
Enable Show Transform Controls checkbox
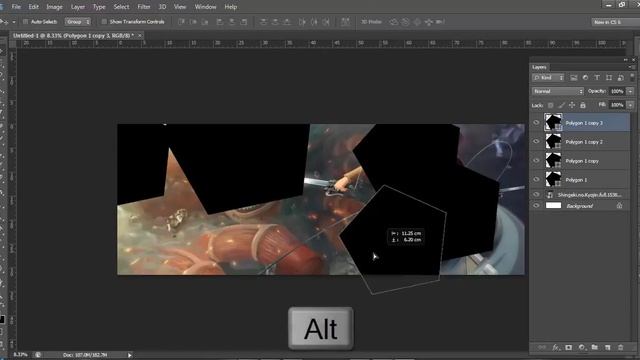tap(104, 22)
